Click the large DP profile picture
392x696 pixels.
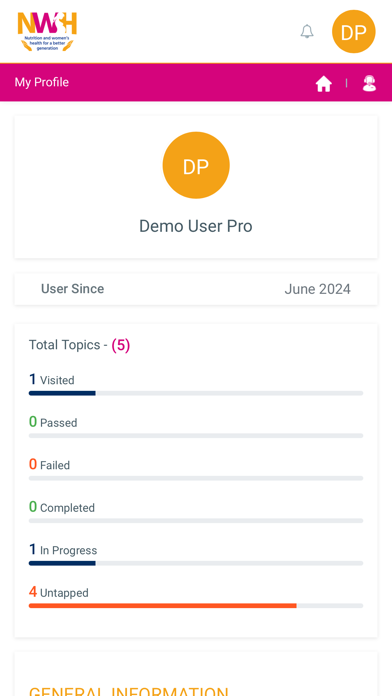pyautogui.click(x=196, y=165)
